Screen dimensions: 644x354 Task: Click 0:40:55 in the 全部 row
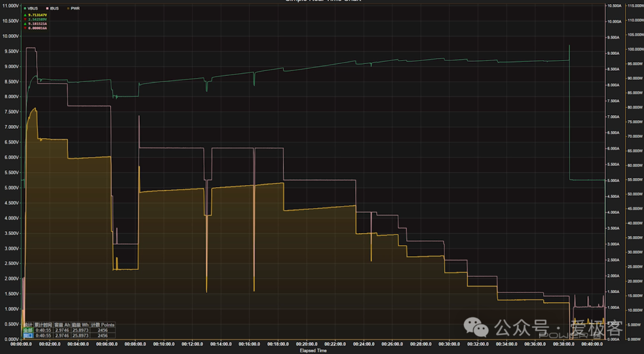point(43,330)
